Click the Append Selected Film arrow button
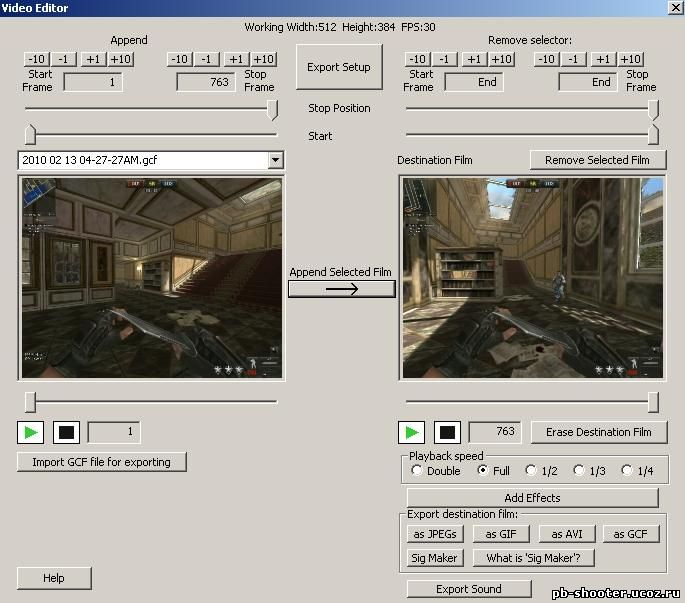 click(x=342, y=289)
